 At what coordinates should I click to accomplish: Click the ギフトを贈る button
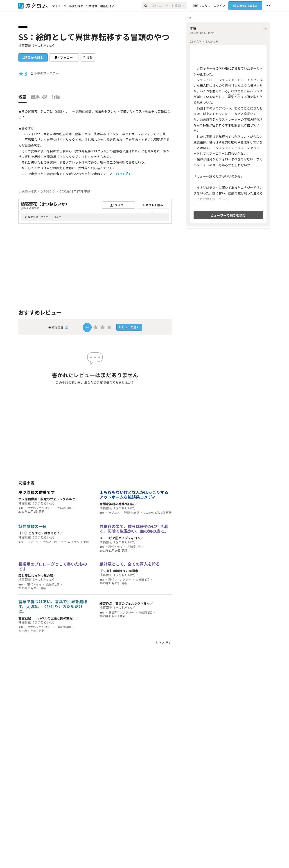(153, 205)
